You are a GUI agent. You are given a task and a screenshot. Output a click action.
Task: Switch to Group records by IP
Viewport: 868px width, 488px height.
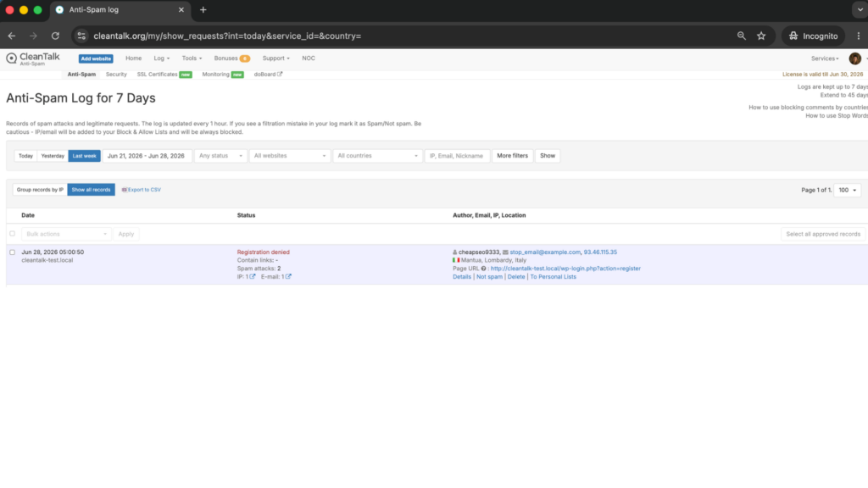[x=40, y=190]
